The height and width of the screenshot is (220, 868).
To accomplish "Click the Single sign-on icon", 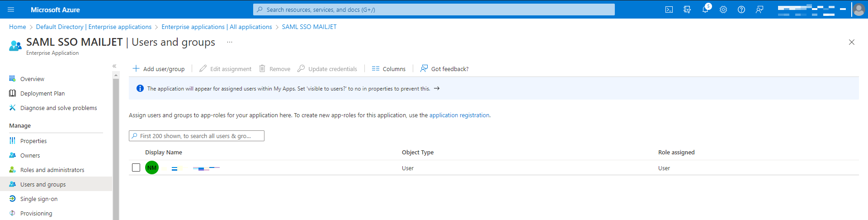I will point(12,199).
